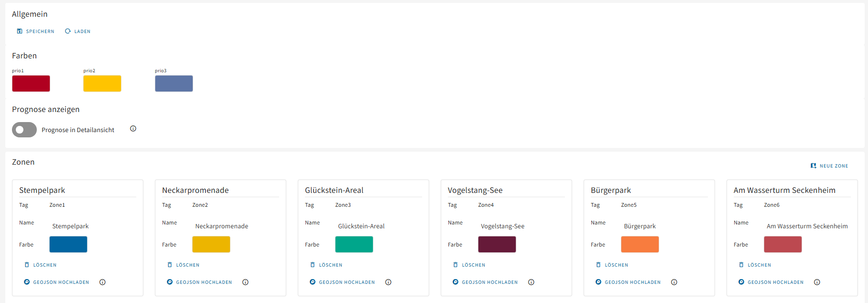Open the prio1 red color swatch

pyautogui.click(x=31, y=84)
